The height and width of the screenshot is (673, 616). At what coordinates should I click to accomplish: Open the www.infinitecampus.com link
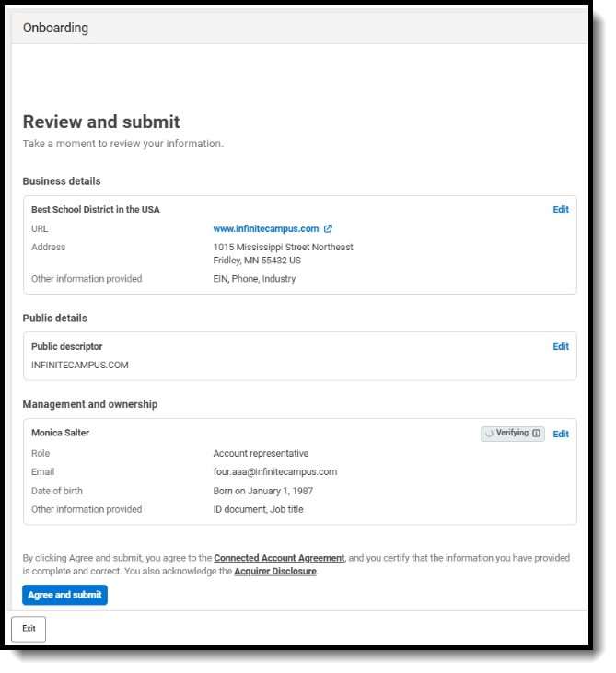[266, 228]
